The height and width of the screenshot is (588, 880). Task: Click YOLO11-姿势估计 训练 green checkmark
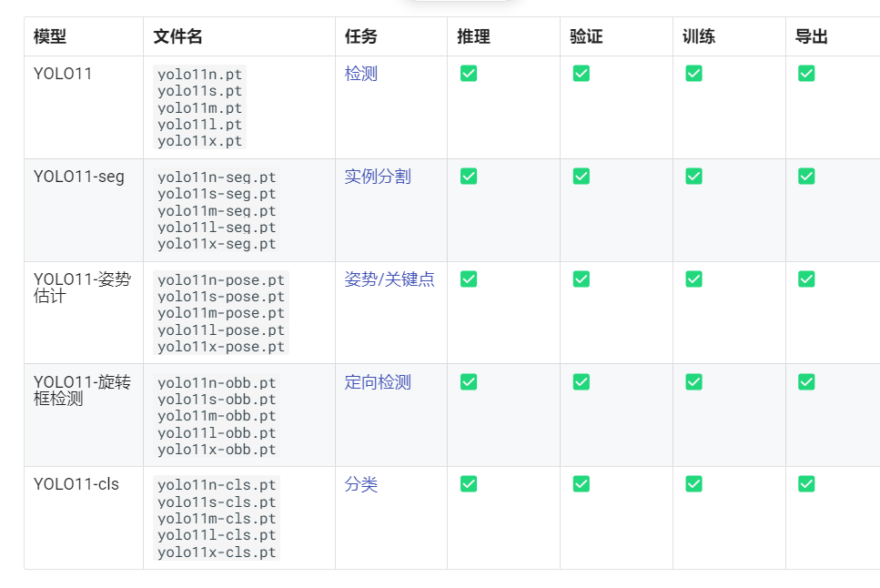694,279
